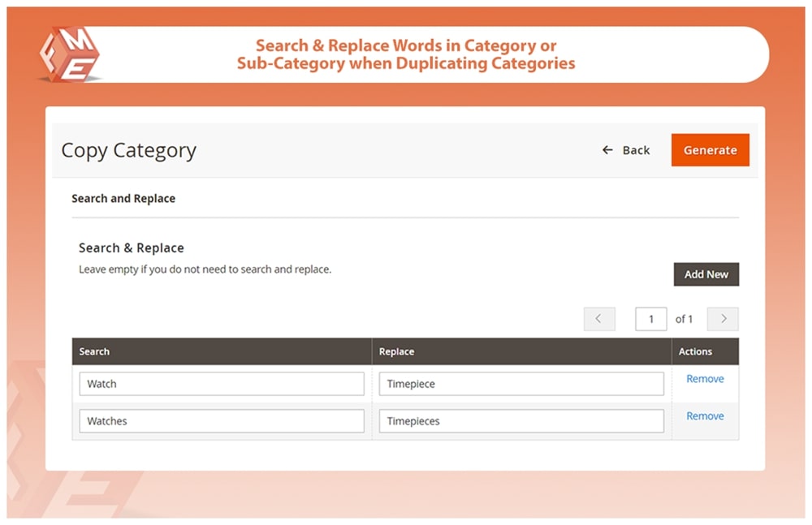Click the Actions column header
812x525 pixels.
click(x=695, y=351)
